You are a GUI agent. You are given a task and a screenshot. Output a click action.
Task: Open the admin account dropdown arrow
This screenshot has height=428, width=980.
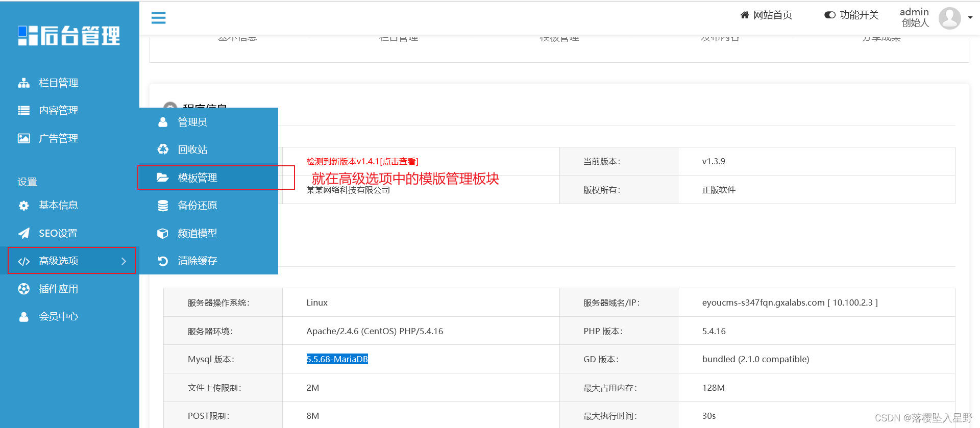[x=970, y=17]
